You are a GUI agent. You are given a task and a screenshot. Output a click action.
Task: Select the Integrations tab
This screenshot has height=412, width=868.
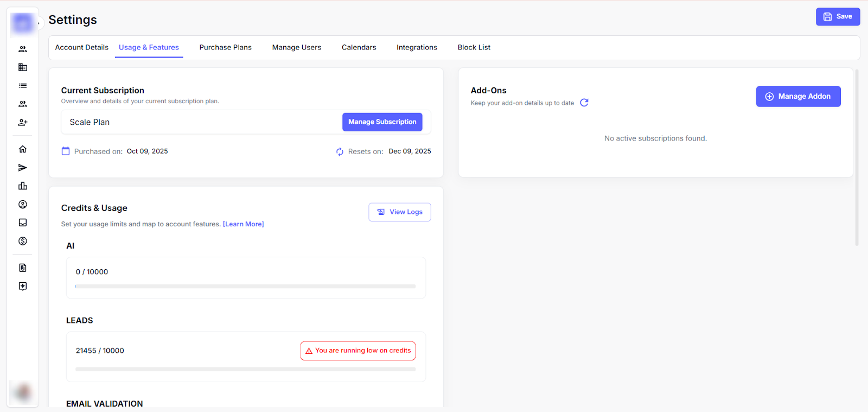(x=417, y=48)
